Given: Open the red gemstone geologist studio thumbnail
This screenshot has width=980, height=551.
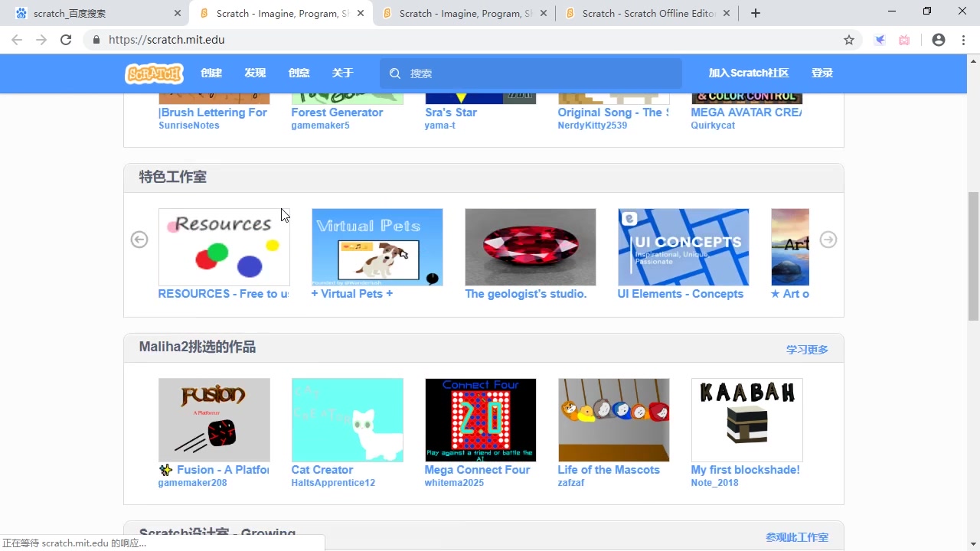Looking at the screenshot, I should (531, 247).
